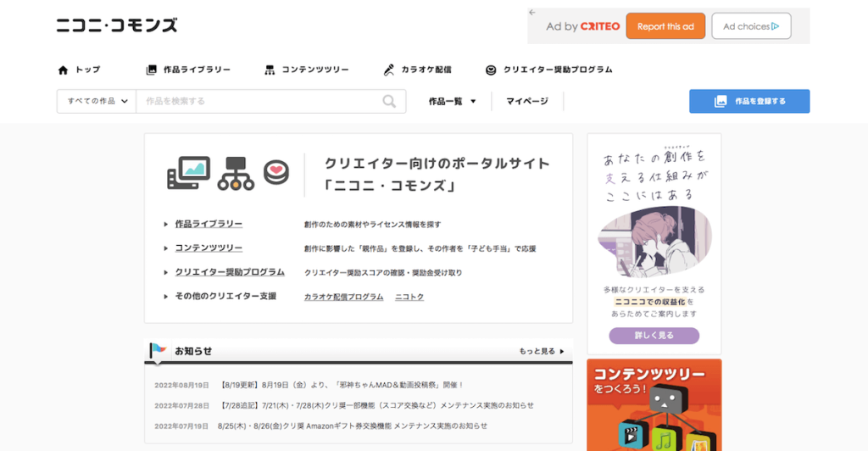Image resolution: width=868 pixels, height=451 pixels.
Task: Click the home icon beside トップ
Action: pos(63,70)
